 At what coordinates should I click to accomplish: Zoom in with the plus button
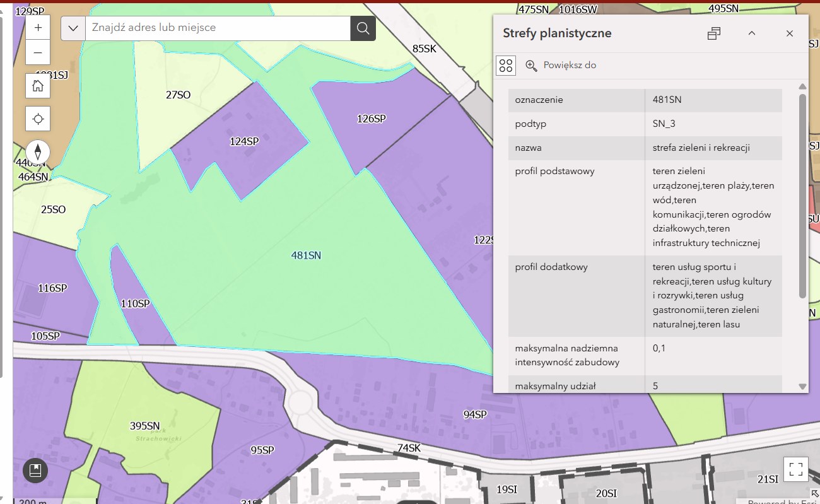[38, 28]
